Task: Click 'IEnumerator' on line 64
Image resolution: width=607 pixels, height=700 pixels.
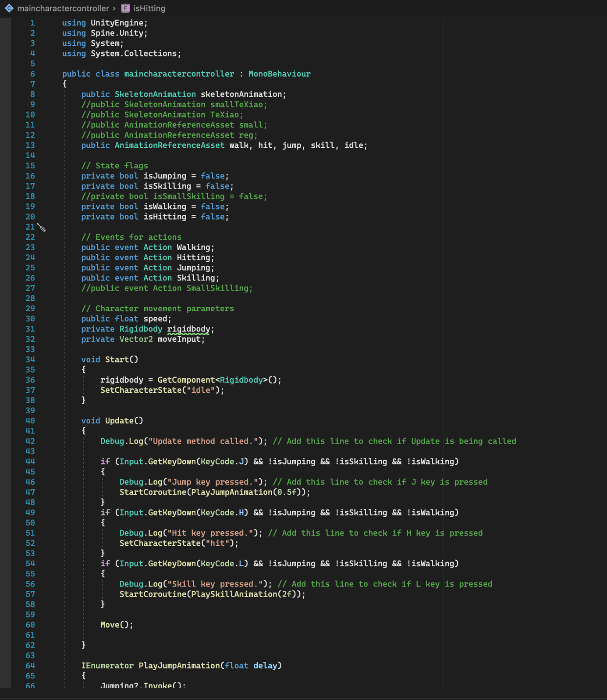Action: [x=107, y=666]
